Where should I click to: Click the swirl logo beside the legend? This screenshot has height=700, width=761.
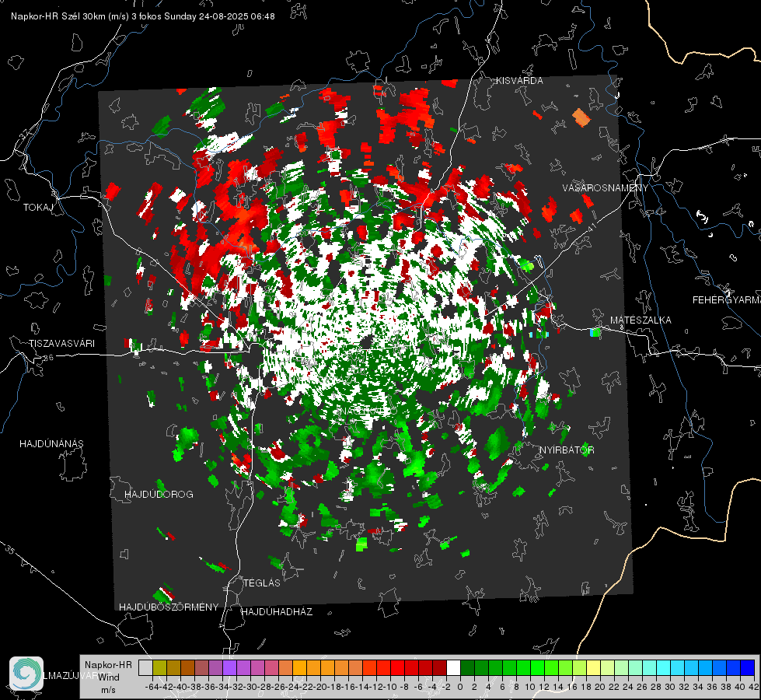26,674
